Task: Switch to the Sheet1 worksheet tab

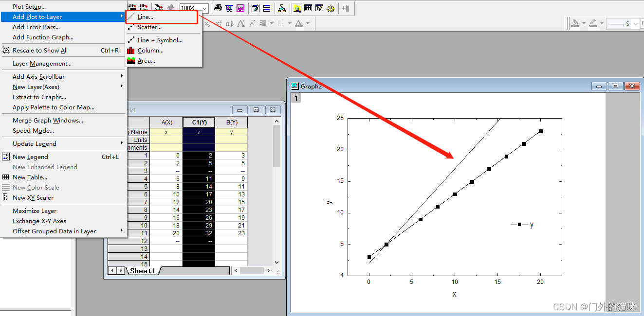Action: 143,271
